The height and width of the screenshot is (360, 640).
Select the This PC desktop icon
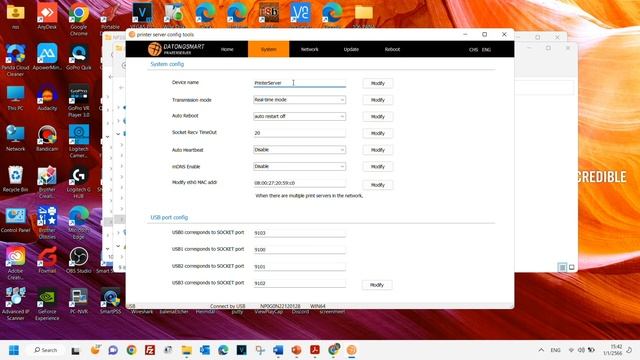[16, 98]
